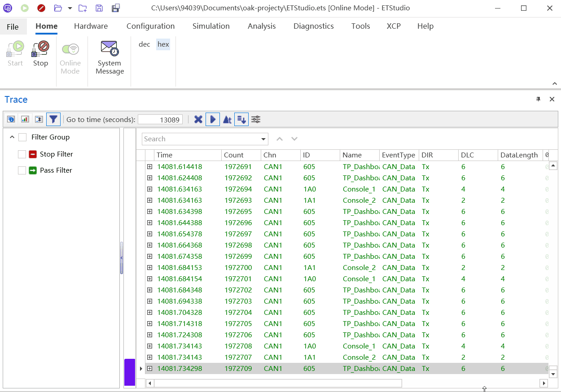The width and height of the screenshot is (561, 392).
Task: Check the Filter Group checkbox
Action: [x=22, y=137]
